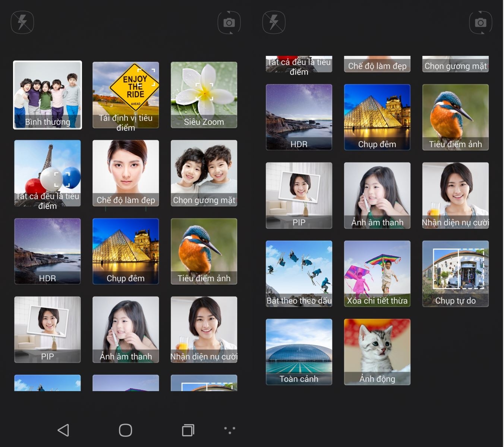Image resolution: width=504 pixels, height=447 pixels.
Task: Toggle the flash icon on the left screen
Action: (22, 22)
